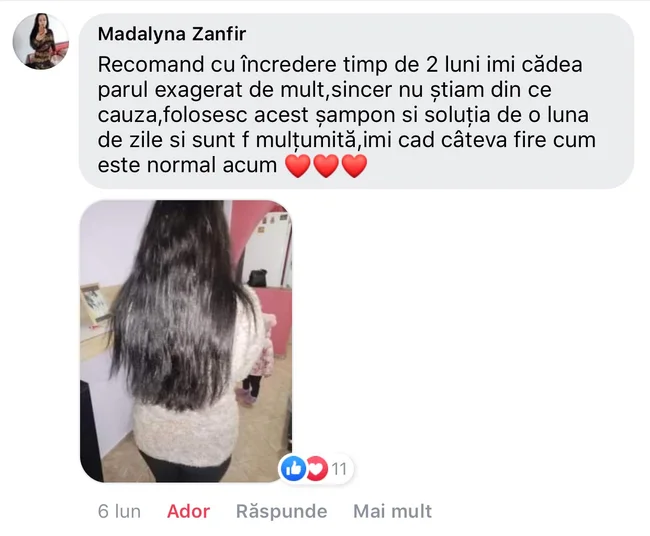Click the child in pink in the photo
This screenshot has height=536, width=650.
coord(257,361)
